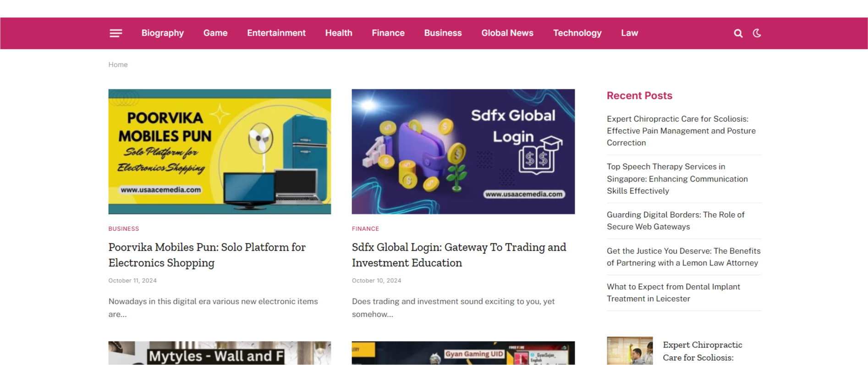Navigate to Business category
Viewport: 868px width, 365px height.
(x=443, y=33)
